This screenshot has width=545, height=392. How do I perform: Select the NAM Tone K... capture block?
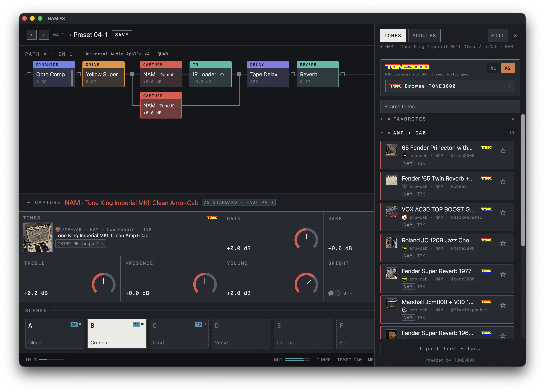[161, 105]
